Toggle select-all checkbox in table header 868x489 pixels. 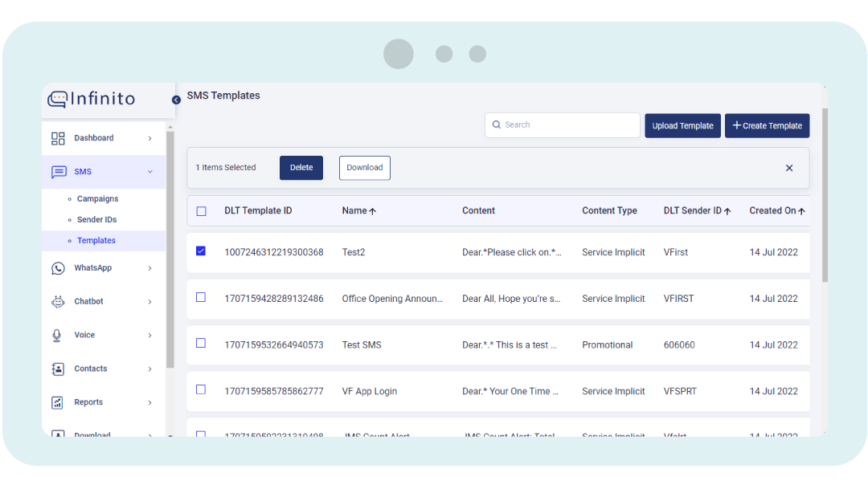click(202, 211)
